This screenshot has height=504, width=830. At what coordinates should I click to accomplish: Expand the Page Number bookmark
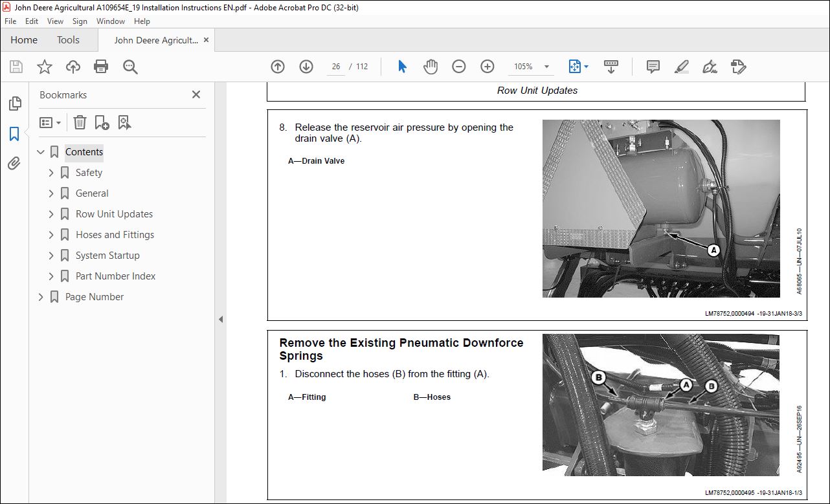click(41, 297)
